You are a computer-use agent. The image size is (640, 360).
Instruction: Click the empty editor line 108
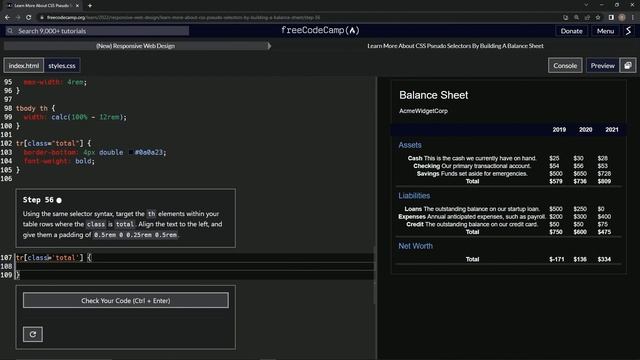click(x=194, y=266)
